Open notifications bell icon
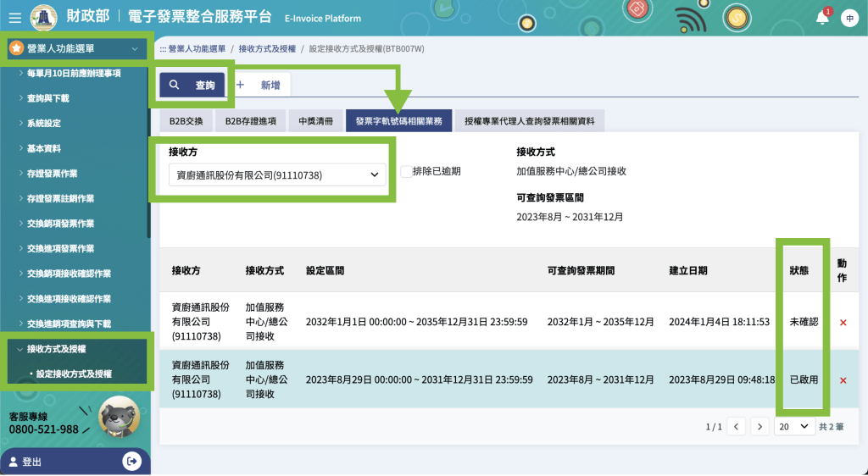 [821, 18]
